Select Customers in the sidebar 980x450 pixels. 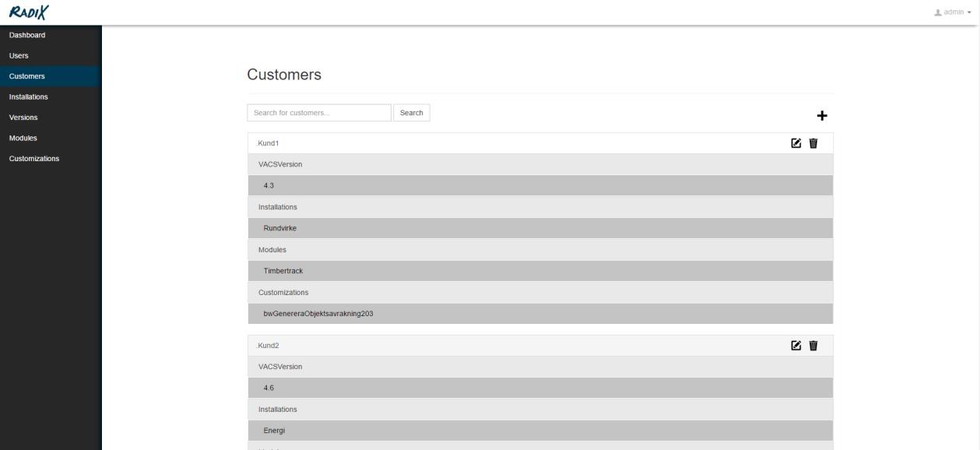[51, 76]
